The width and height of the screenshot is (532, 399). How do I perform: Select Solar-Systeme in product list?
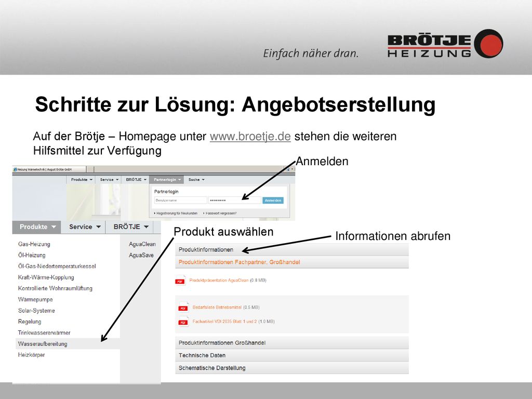click(36, 311)
